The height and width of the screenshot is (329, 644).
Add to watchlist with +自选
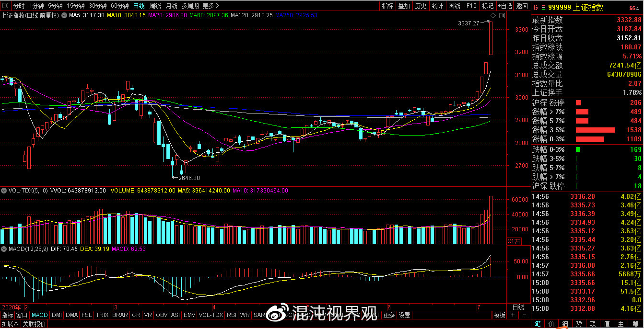[x=505, y=6]
